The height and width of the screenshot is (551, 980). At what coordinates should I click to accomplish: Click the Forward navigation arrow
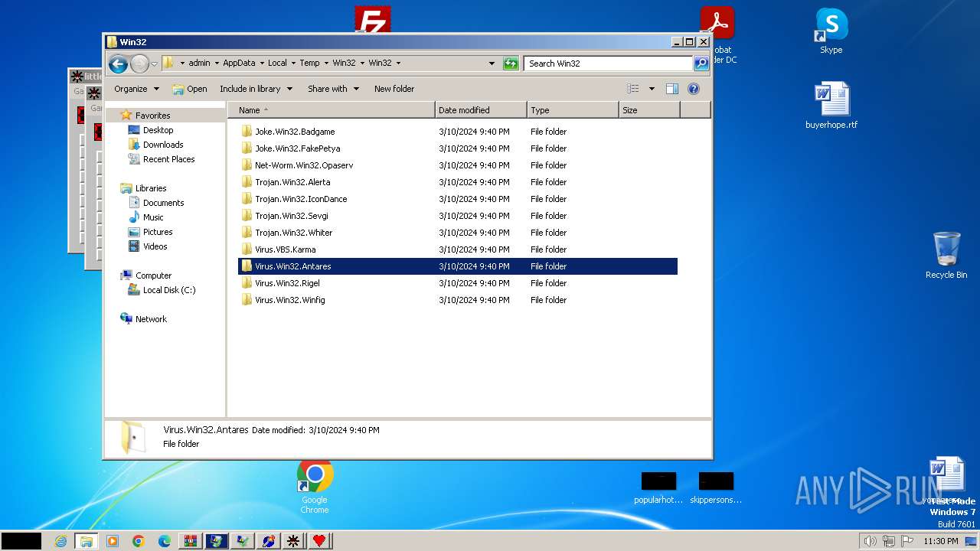click(x=139, y=64)
